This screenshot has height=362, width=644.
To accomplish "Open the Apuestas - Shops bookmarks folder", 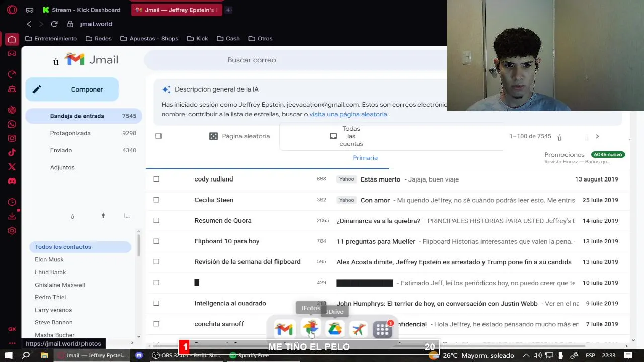I will pos(149,38).
